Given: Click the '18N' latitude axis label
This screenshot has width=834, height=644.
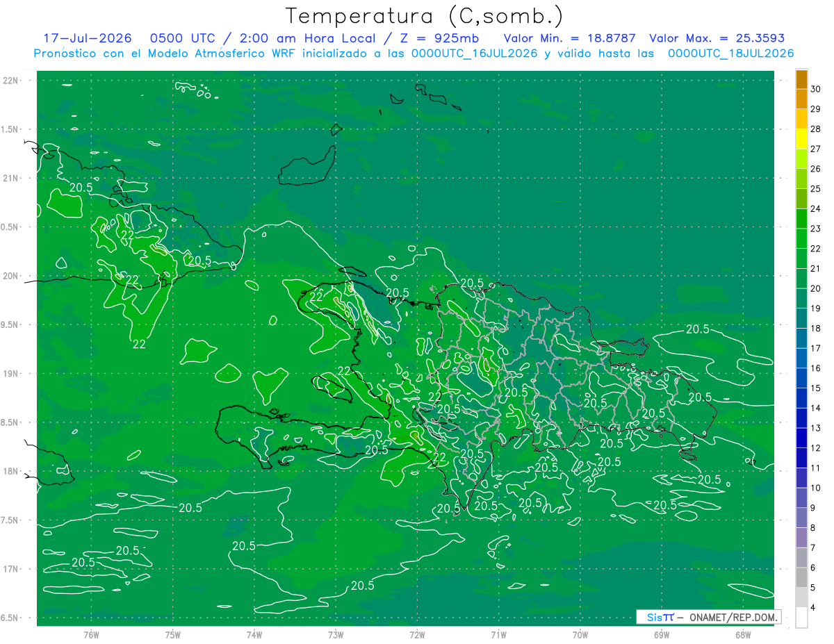Looking at the screenshot, I should tap(11, 471).
